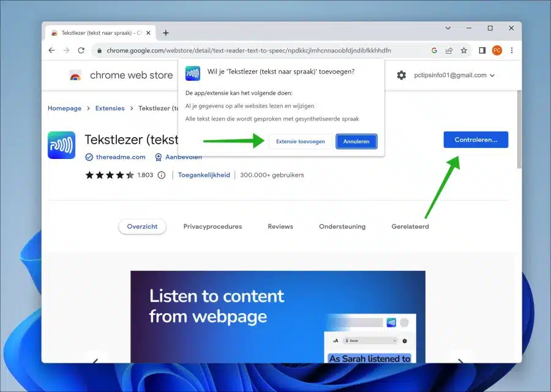
Task: Show previous screenshot with left arrow
Action: [x=96, y=360]
